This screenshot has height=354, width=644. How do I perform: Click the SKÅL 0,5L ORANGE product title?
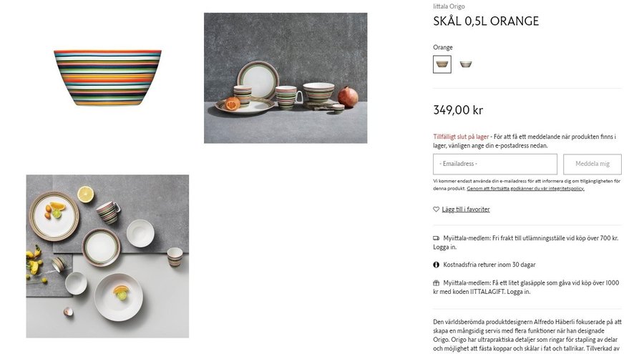(x=486, y=21)
